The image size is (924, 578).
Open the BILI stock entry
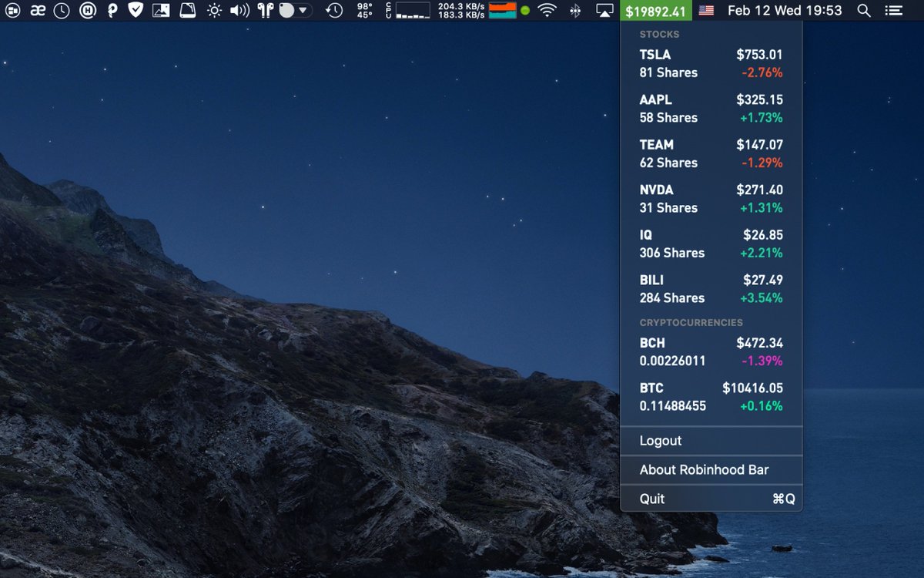point(711,289)
